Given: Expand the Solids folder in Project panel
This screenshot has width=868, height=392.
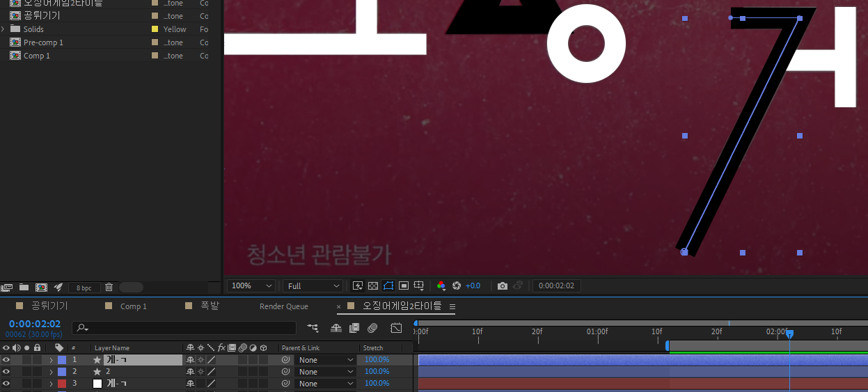Looking at the screenshot, I should [3, 29].
